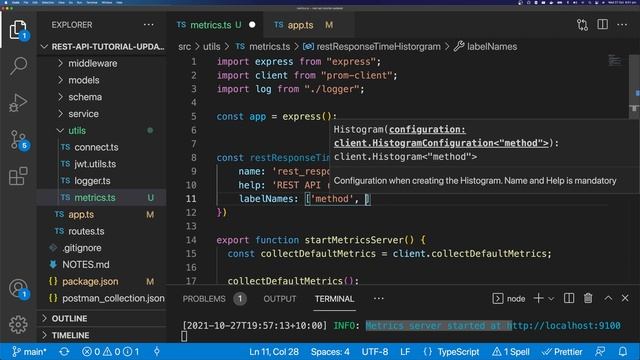
Task: Close the unsaved metrics.ts tab dot
Action: pos(252,25)
